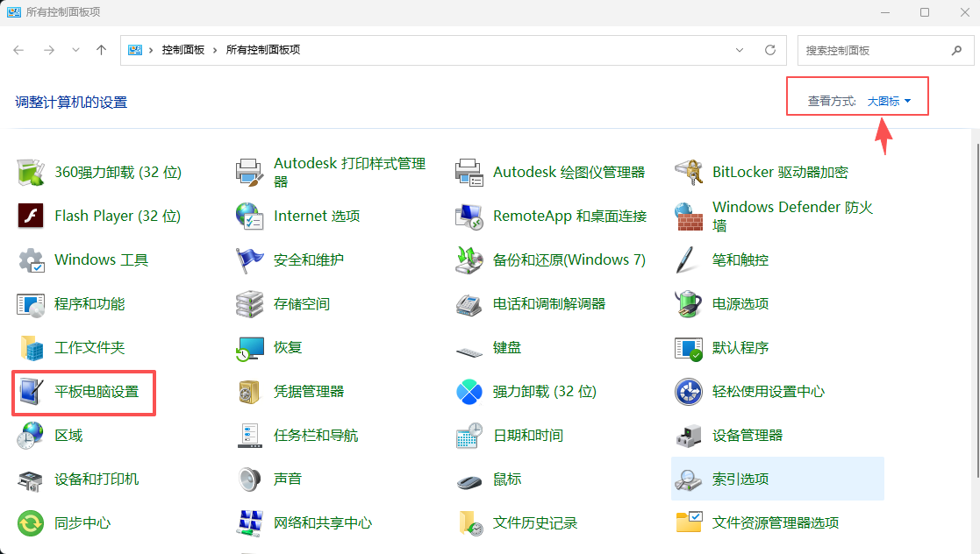Click the 任务栏和导航 icon
980x554 pixels.
click(250, 436)
